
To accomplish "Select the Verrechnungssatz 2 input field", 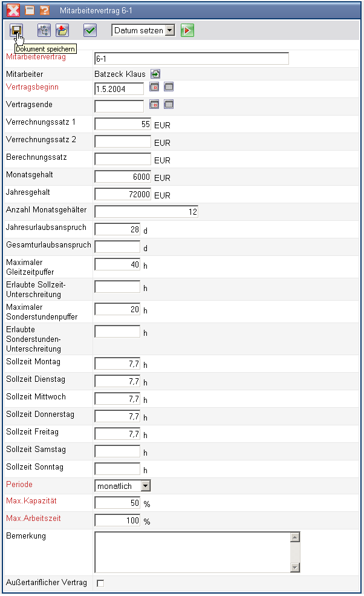I will point(123,142).
